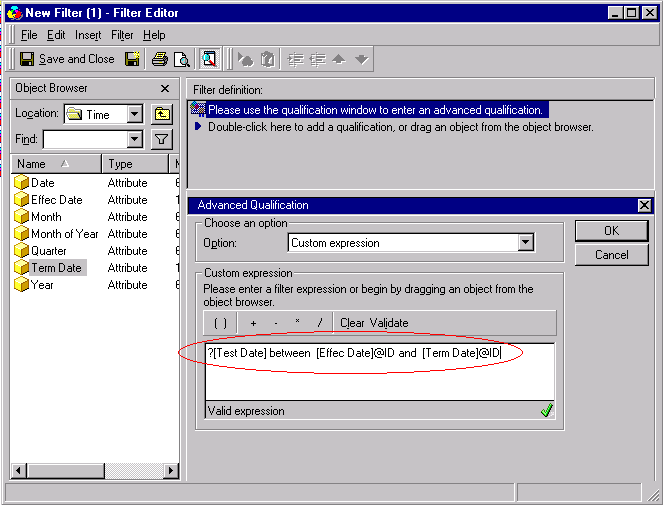Open the Help menu

(154, 35)
